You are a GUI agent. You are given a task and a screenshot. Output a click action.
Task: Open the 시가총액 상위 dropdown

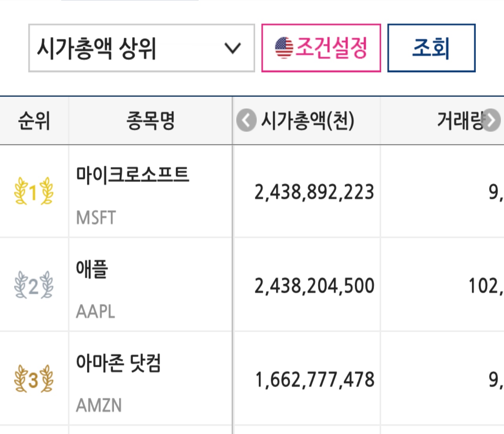tap(142, 48)
